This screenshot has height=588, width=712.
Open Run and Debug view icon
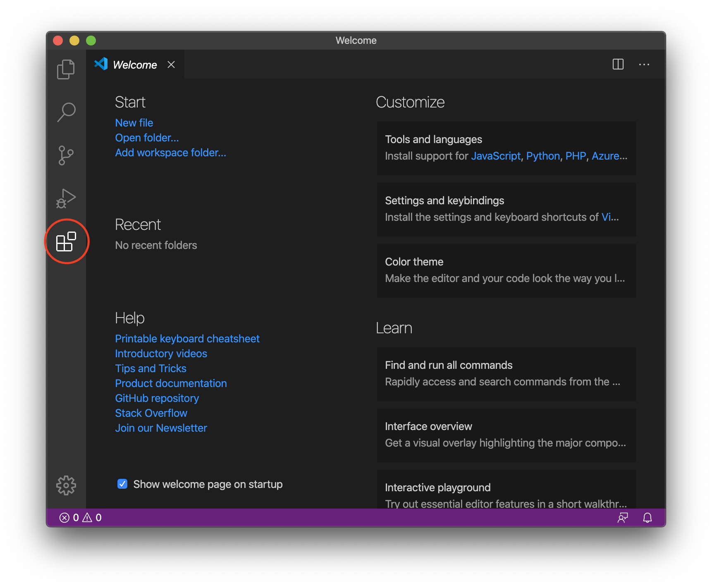66,198
